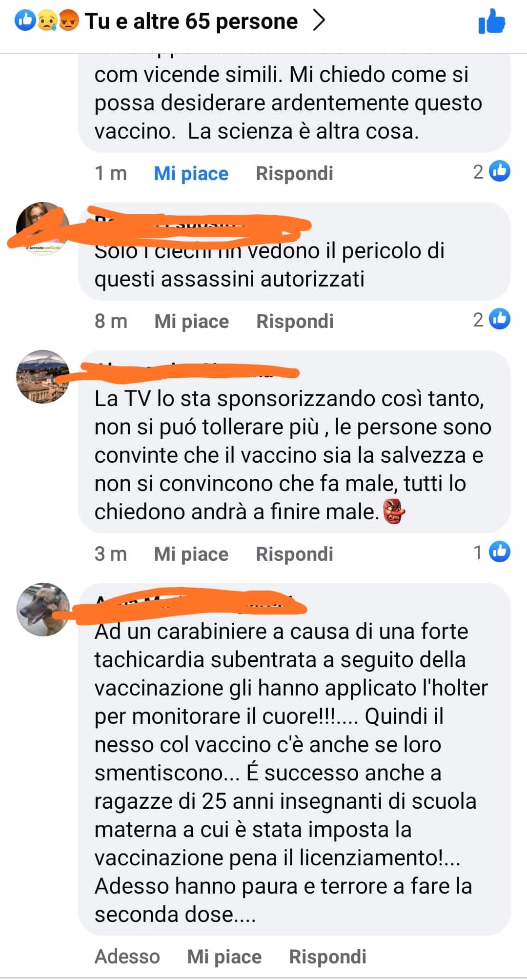Tap the blue thumbs-up like button at top right
This screenshot has width=527, height=980.
[x=491, y=21]
